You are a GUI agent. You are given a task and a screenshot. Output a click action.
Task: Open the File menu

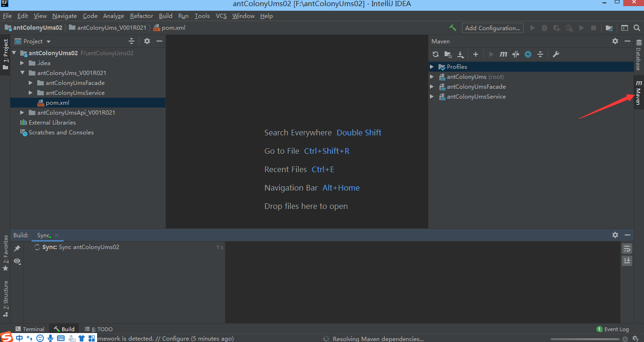(x=7, y=16)
